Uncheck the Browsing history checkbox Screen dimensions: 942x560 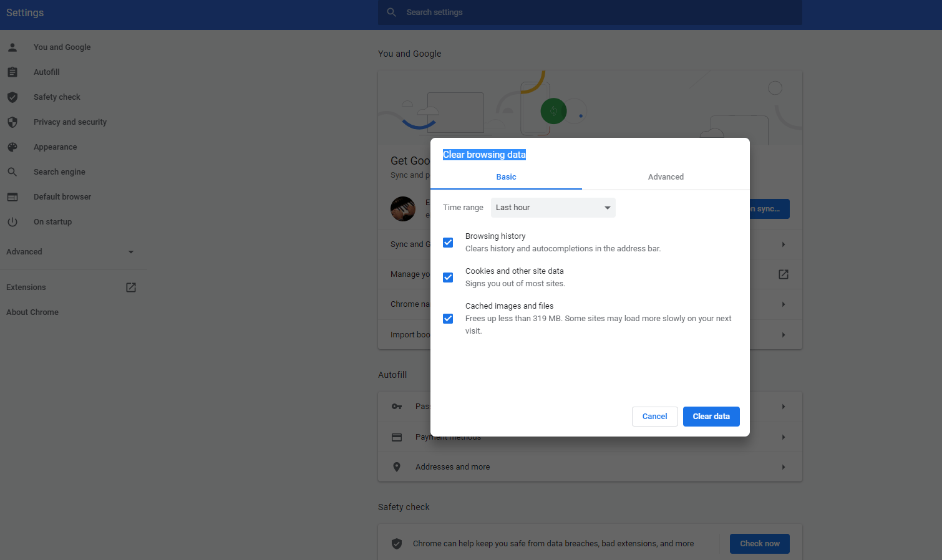tap(448, 243)
